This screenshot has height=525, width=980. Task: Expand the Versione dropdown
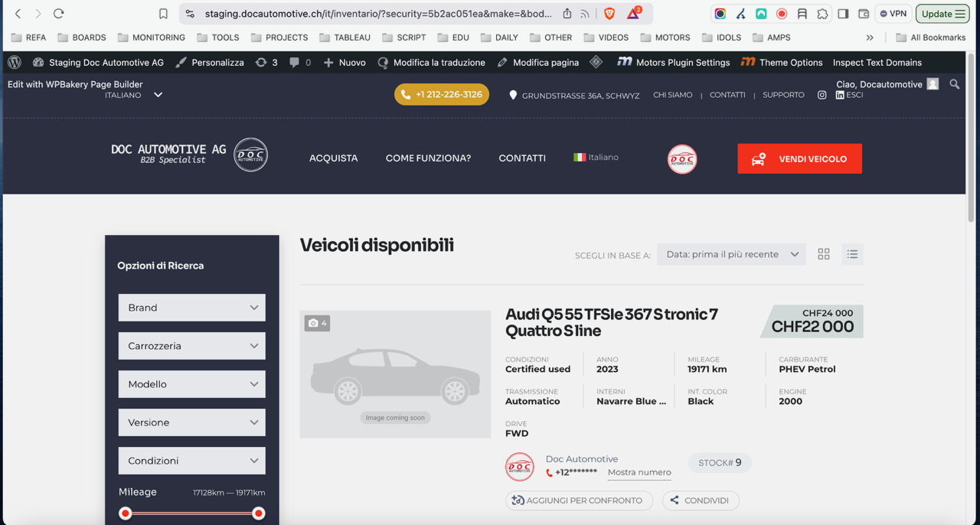[192, 422]
